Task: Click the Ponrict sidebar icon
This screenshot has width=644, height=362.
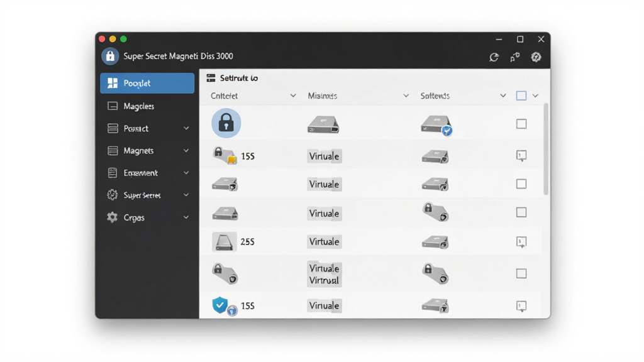Action: tap(113, 128)
